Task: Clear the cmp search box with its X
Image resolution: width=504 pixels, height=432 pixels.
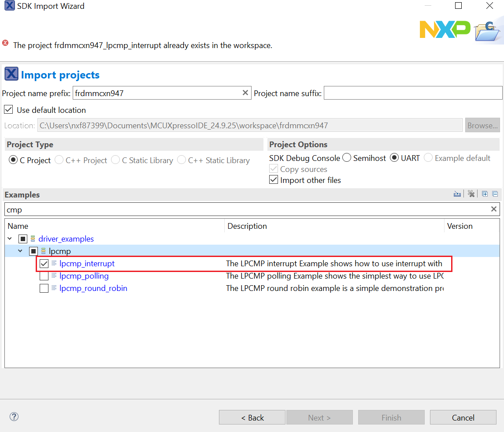Action: pos(493,209)
